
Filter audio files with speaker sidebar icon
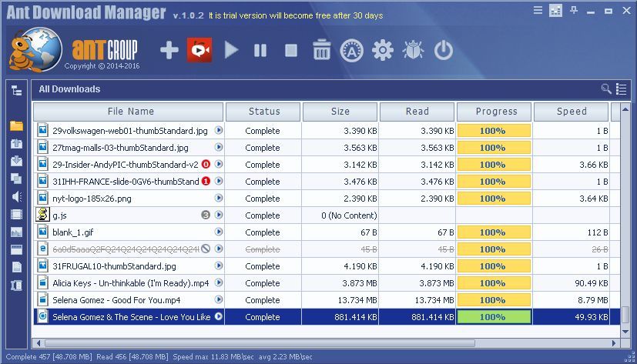point(16,196)
